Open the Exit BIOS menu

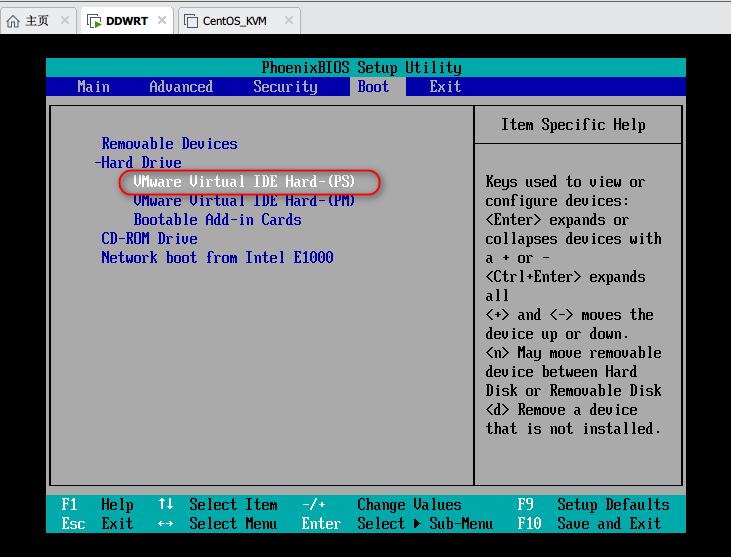(445, 87)
